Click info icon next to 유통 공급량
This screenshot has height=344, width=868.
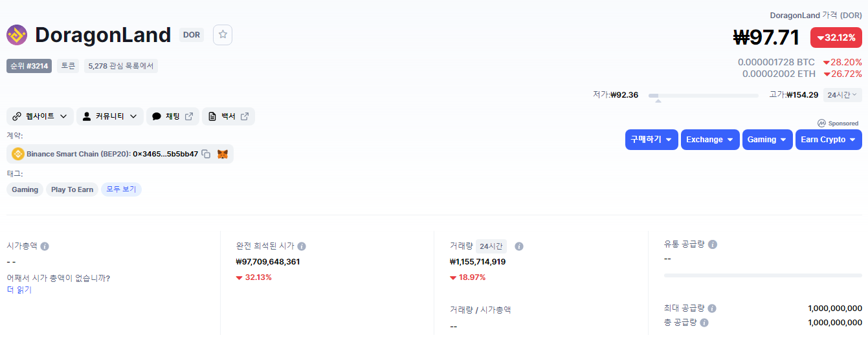coord(713,244)
